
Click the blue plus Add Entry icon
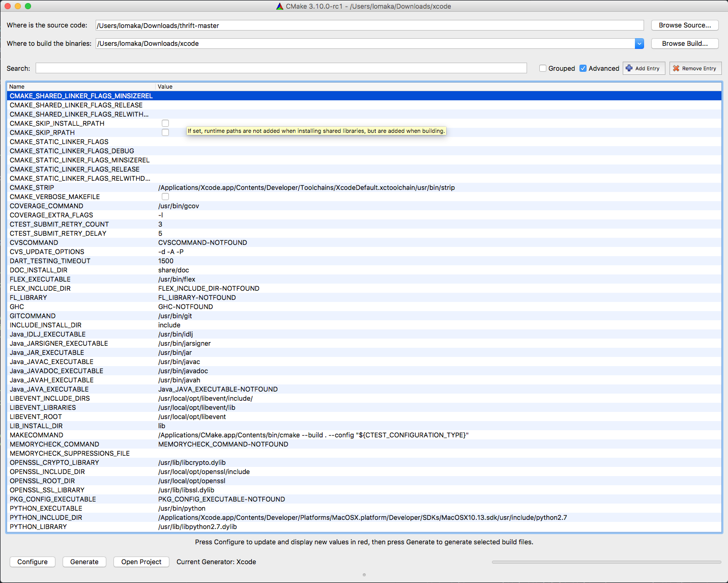click(x=629, y=68)
